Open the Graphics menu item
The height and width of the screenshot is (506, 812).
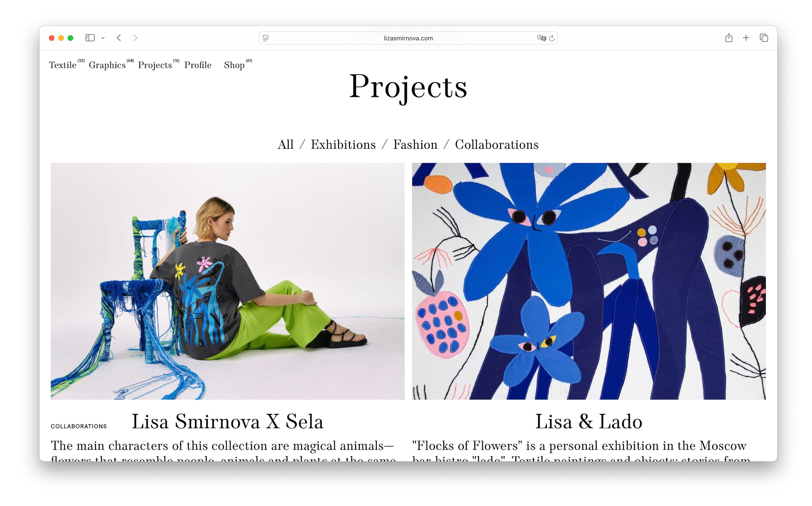107,65
